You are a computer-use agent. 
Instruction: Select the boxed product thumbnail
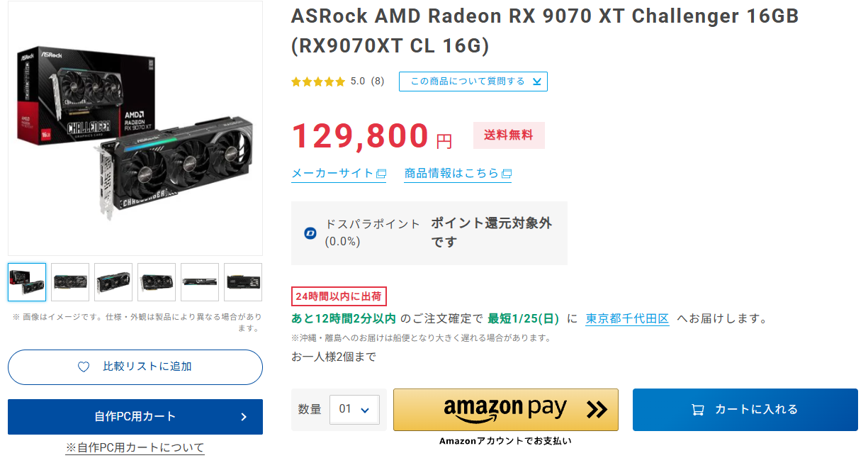(x=27, y=282)
